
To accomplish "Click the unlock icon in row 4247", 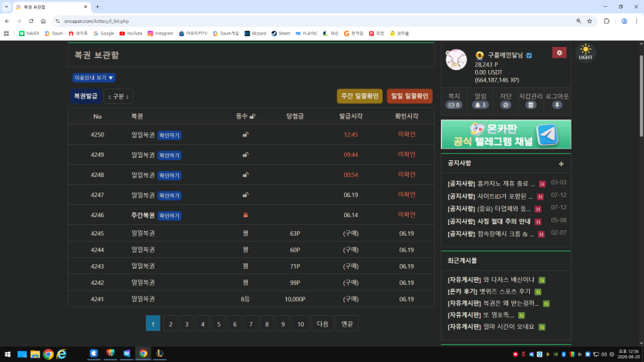I will coord(245,195).
